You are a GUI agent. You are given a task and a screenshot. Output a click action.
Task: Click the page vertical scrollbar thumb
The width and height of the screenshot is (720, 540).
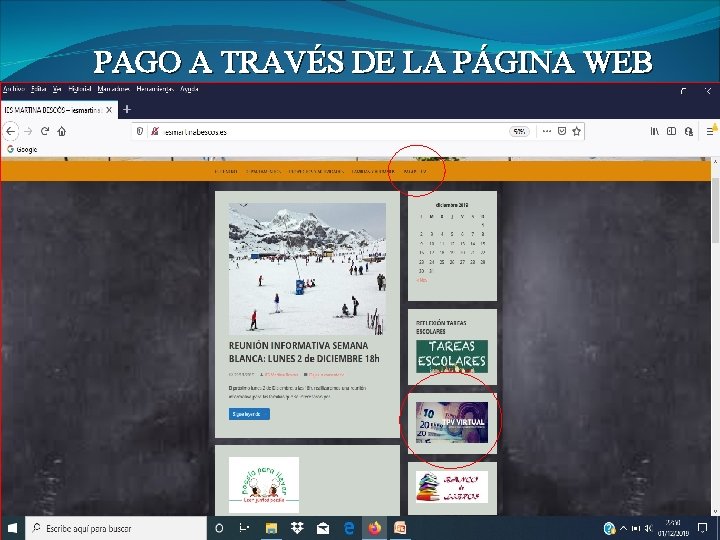click(715, 210)
